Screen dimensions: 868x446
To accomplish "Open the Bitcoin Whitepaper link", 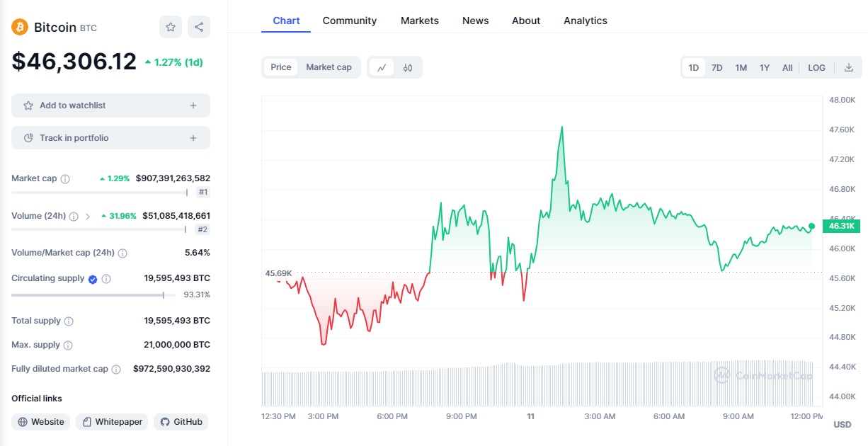I will click(112, 422).
